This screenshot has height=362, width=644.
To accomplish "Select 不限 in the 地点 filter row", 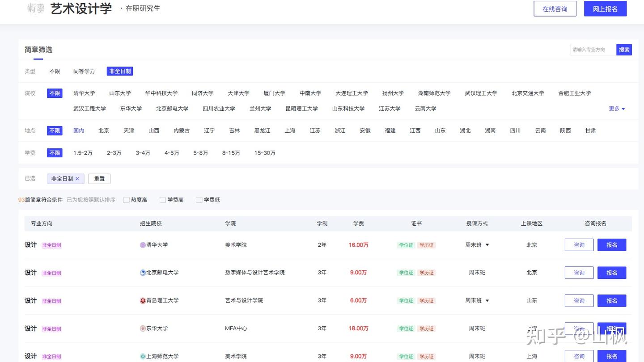I will [55, 130].
